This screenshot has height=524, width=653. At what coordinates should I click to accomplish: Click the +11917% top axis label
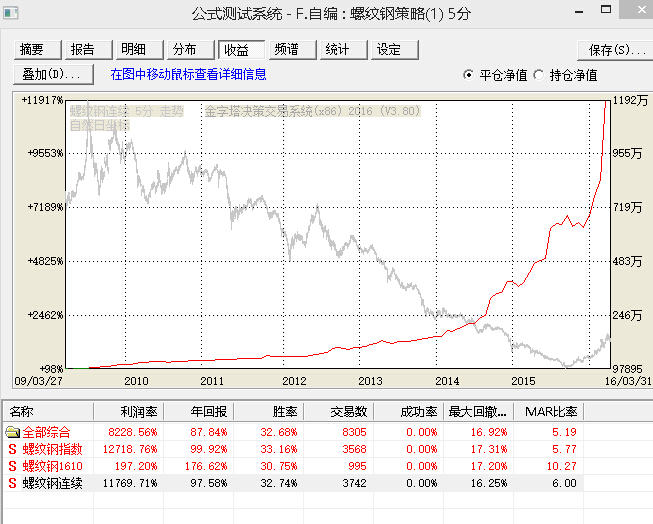(42, 100)
